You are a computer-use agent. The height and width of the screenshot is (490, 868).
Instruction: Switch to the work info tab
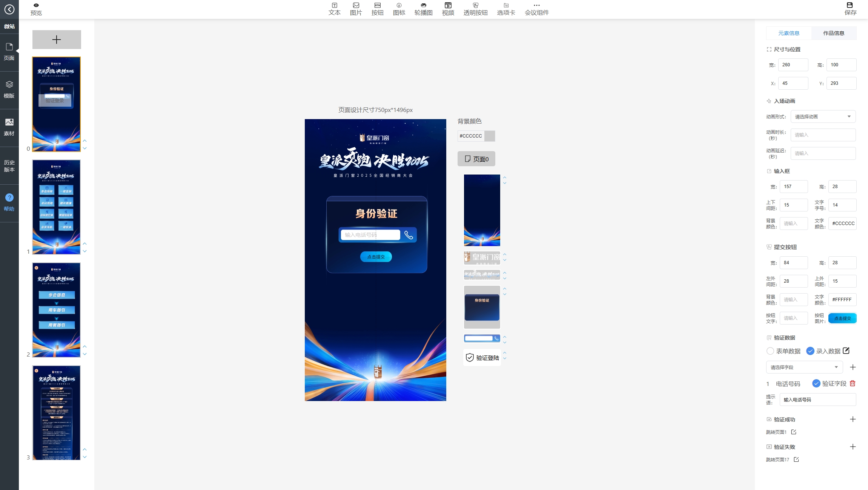pyautogui.click(x=833, y=33)
